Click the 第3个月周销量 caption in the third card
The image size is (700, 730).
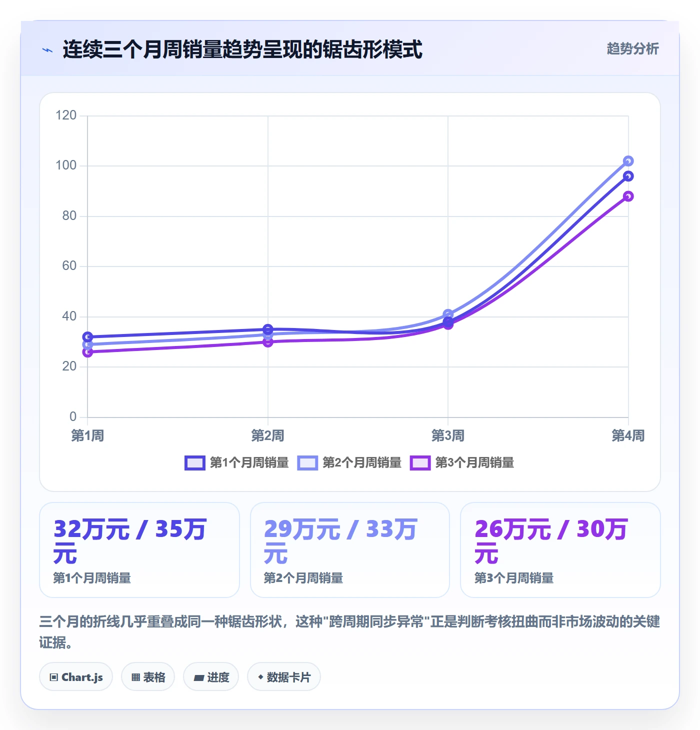(x=514, y=578)
